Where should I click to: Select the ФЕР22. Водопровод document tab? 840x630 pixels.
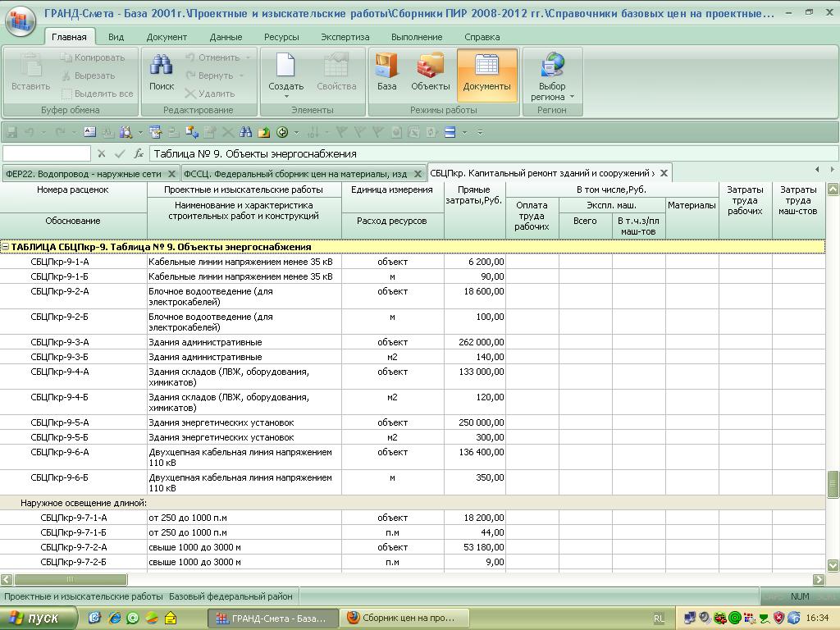coord(83,174)
